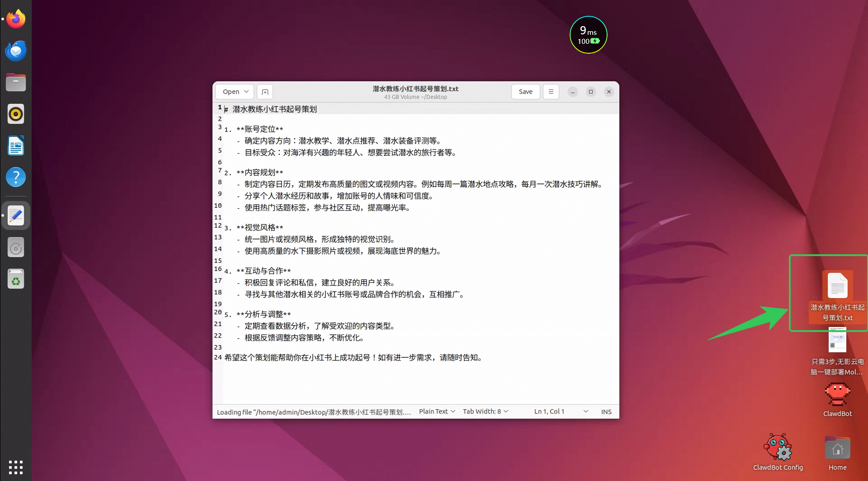Click the title line '# 潜水教练小红书起号策划'

pos(270,109)
